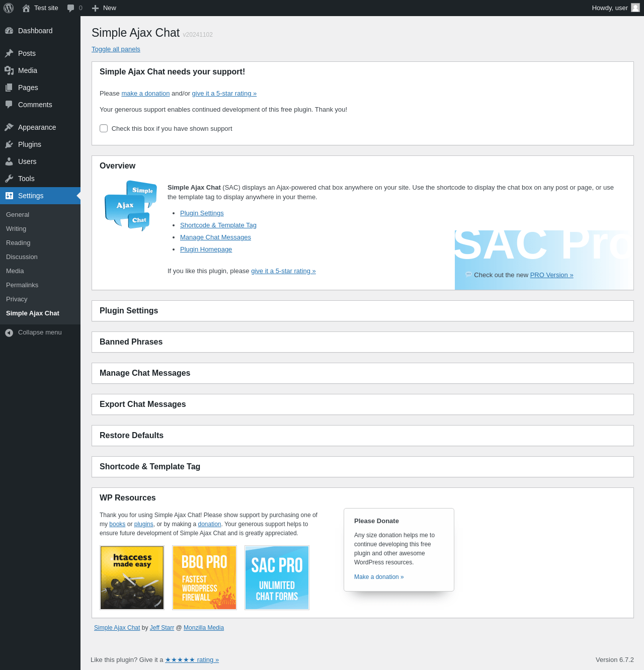This screenshot has height=670, width=644.
Task: Click the plugins link in WP Resources
Action: coord(144,524)
